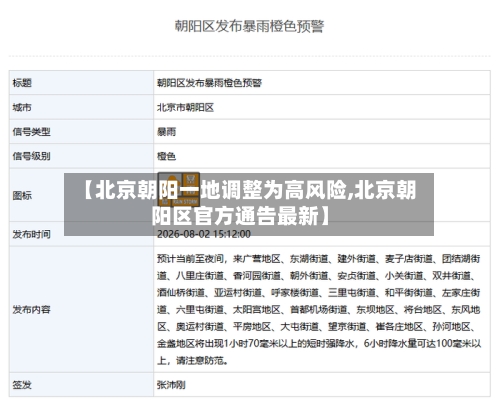Image resolution: width=500 pixels, height=410 pixels.
Task: Click the warning content paragraph starting 预计当前至夜间
Action: (x=319, y=309)
